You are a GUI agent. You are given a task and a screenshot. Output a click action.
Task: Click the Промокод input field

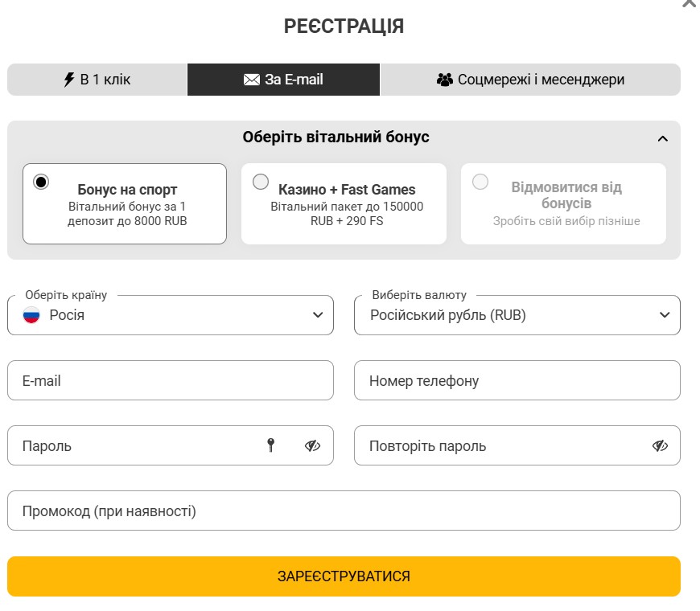[x=344, y=511]
